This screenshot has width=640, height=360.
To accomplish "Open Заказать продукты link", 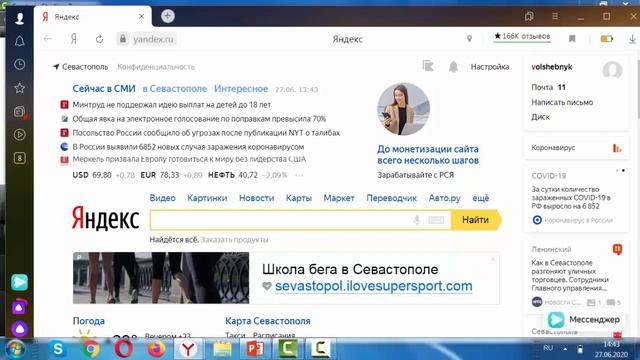I will pyautogui.click(x=234, y=240).
